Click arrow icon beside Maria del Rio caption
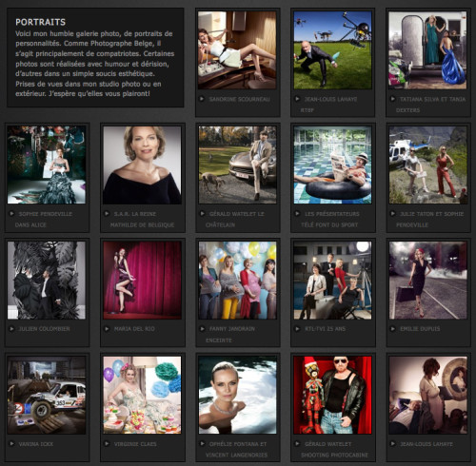 [107, 328]
